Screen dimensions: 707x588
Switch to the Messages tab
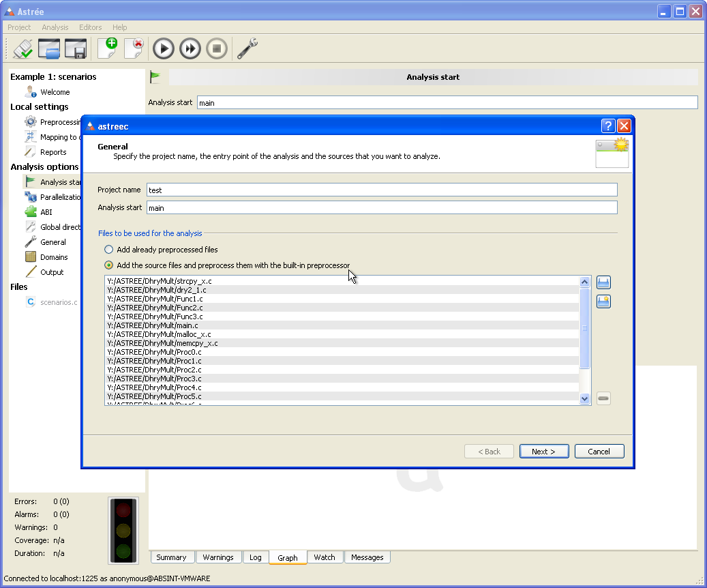point(367,557)
